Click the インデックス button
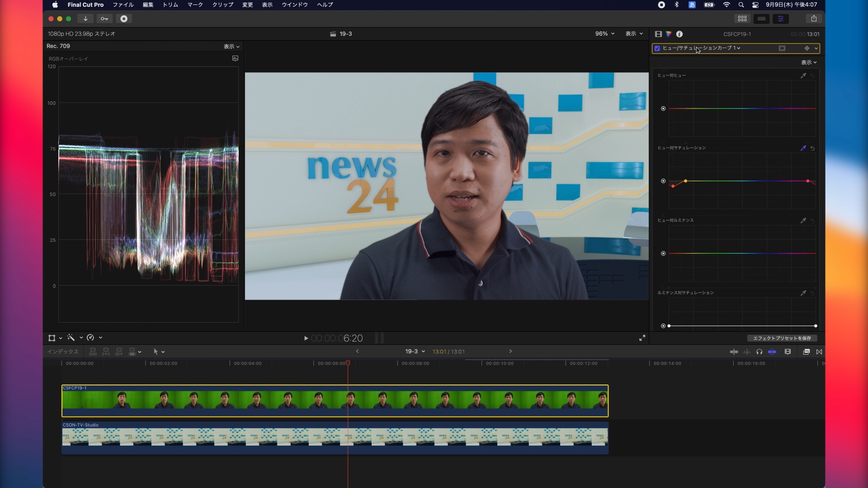The height and width of the screenshot is (488, 868). [x=63, y=352]
